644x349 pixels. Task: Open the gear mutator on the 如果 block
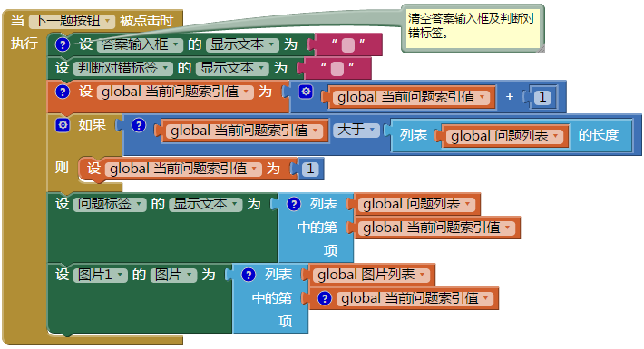click(63, 125)
